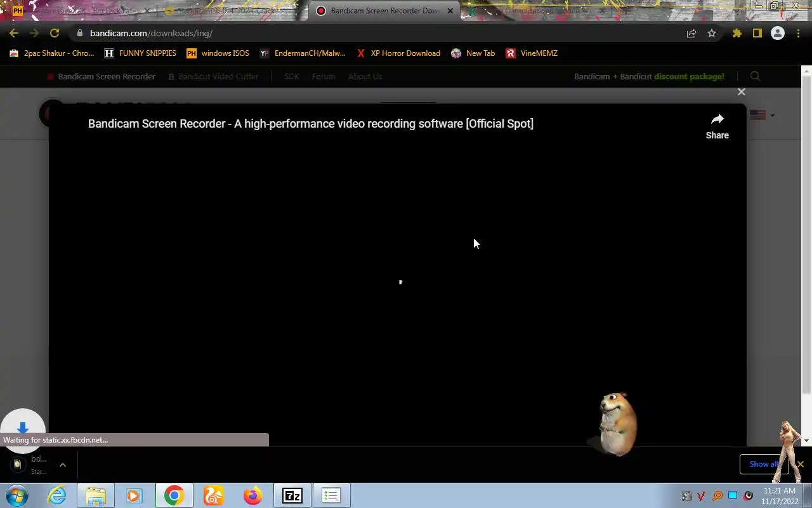Open the clock showing 11:21 AM
812x508 pixels.
[780, 496]
